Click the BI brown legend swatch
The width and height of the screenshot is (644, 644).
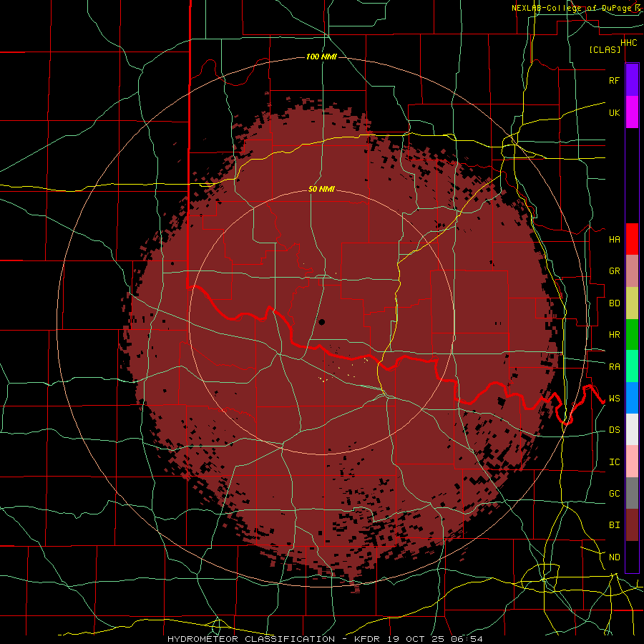pyautogui.click(x=632, y=525)
